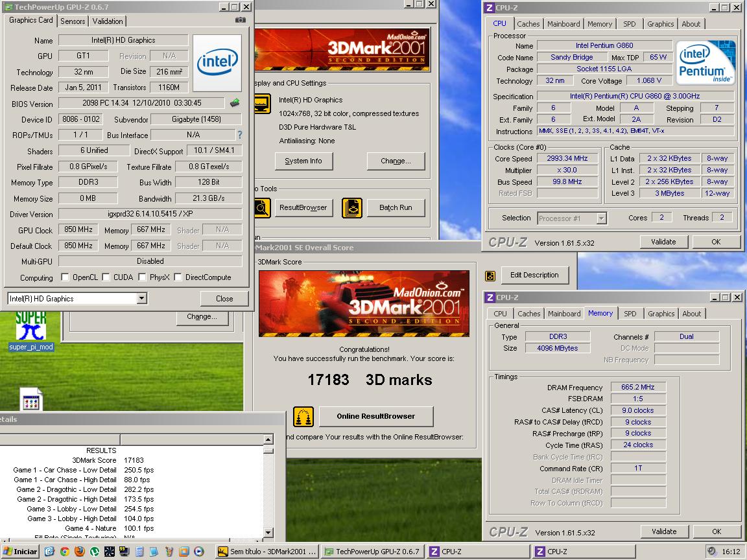This screenshot has width=747, height=560.
Task: Switch to the Validation tab in GPU-Z
Action: (x=108, y=21)
